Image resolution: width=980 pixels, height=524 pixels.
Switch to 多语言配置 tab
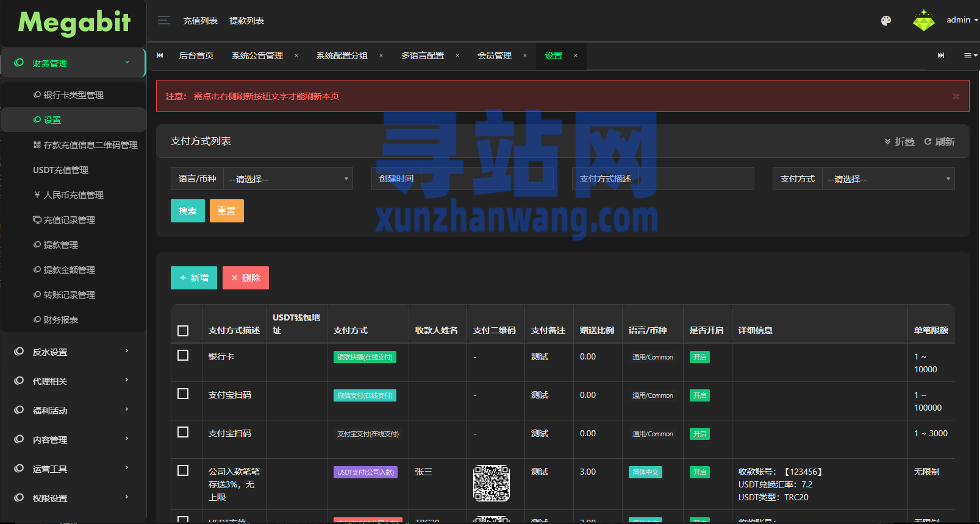tap(423, 55)
